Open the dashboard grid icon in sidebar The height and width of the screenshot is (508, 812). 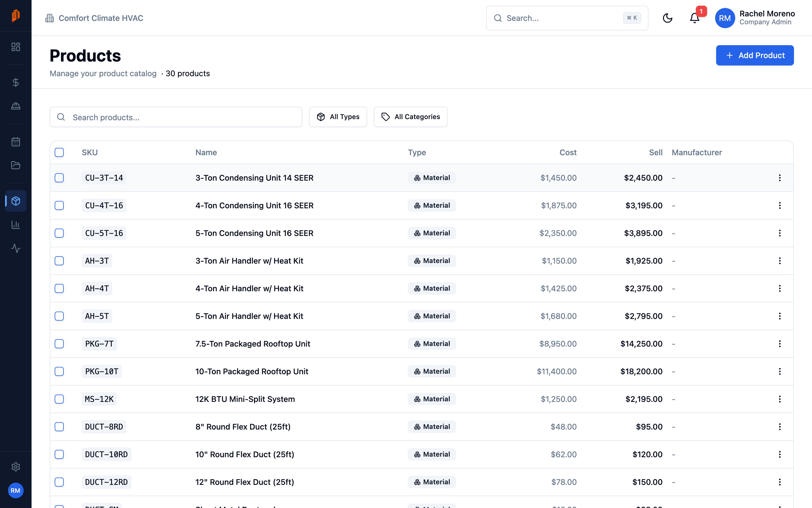16,47
